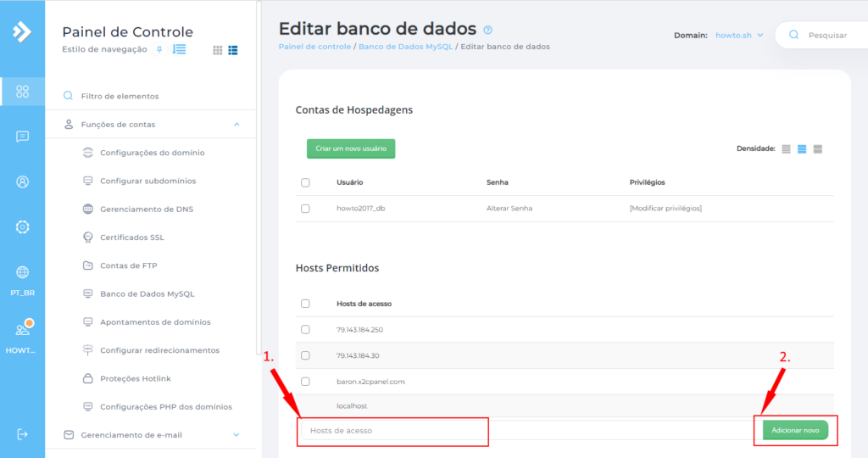Open the chat messages icon in left rail
The width and height of the screenshot is (868, 458).
[x=22, y=137]
